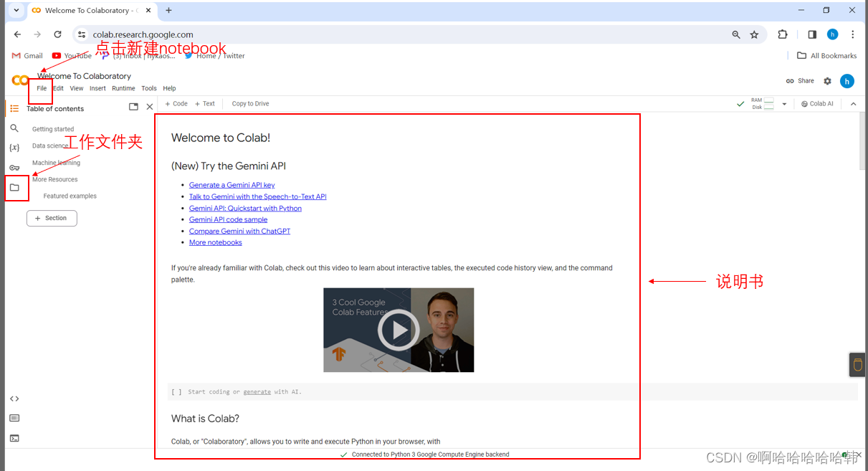Open the browser zoom magnifier icon
This screenshot has height=471, width=868.
[x=736, y=34]
